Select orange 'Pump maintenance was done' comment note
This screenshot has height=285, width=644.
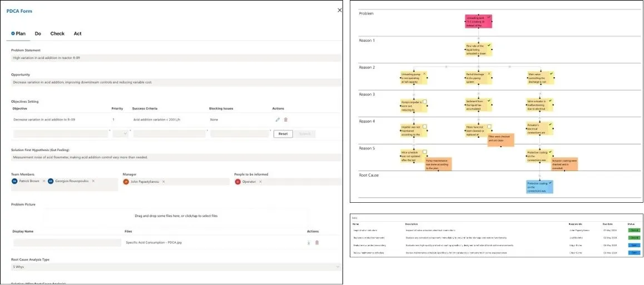tap(438, 164)
